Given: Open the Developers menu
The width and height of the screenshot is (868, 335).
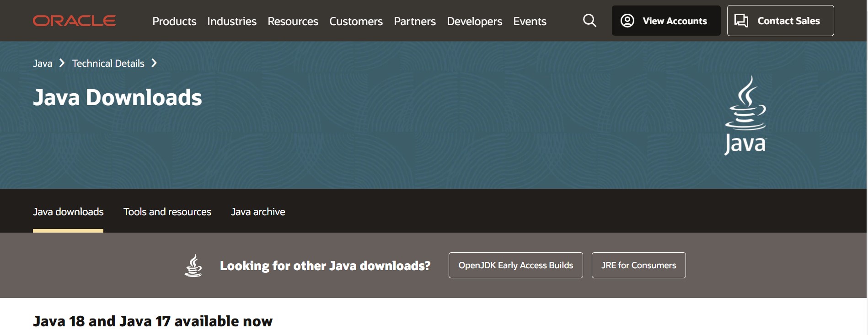Looking at the screenshot, I should [x=474, y=21].
